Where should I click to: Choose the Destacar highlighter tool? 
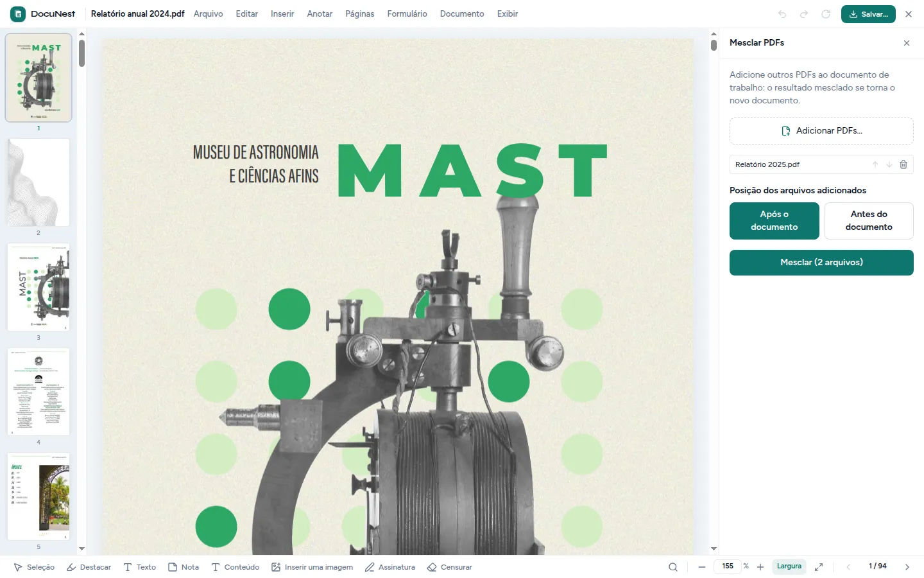tap(89, 567)
